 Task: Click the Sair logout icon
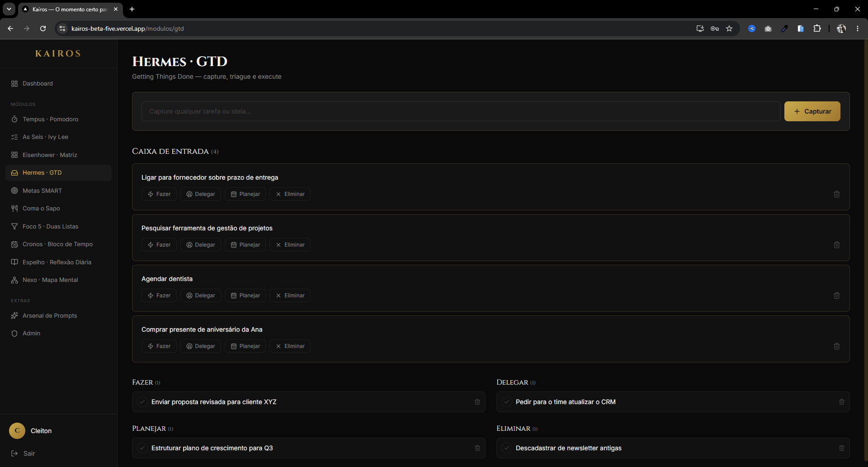(x=14, y=453)
